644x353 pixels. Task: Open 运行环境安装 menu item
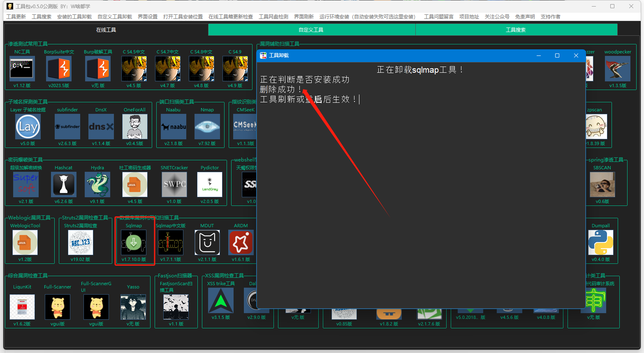point(368,17)
